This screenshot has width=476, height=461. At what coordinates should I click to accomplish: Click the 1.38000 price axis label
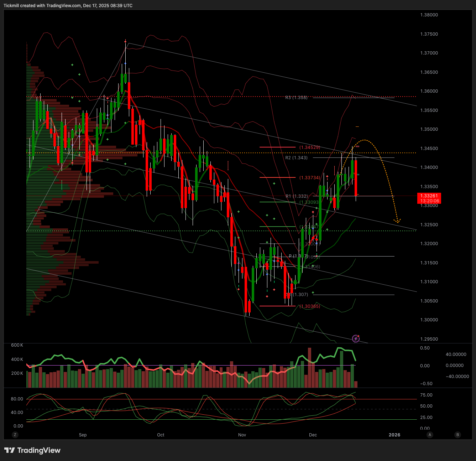[x=429, y=15]
